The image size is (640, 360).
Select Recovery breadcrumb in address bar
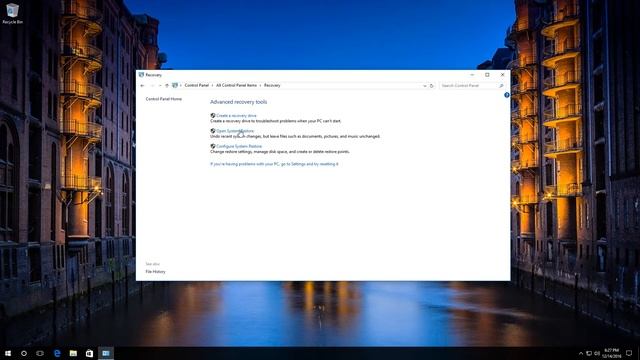pos(272,86)
